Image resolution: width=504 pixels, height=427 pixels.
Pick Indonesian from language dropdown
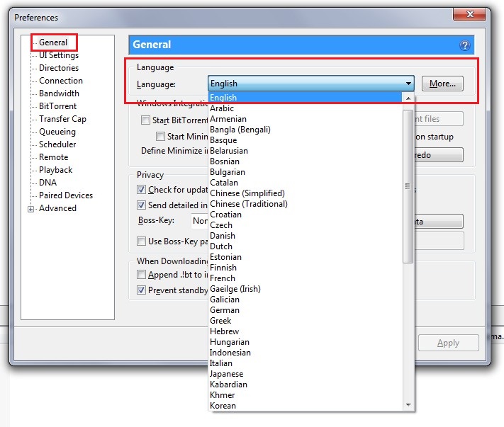[306, 352]
